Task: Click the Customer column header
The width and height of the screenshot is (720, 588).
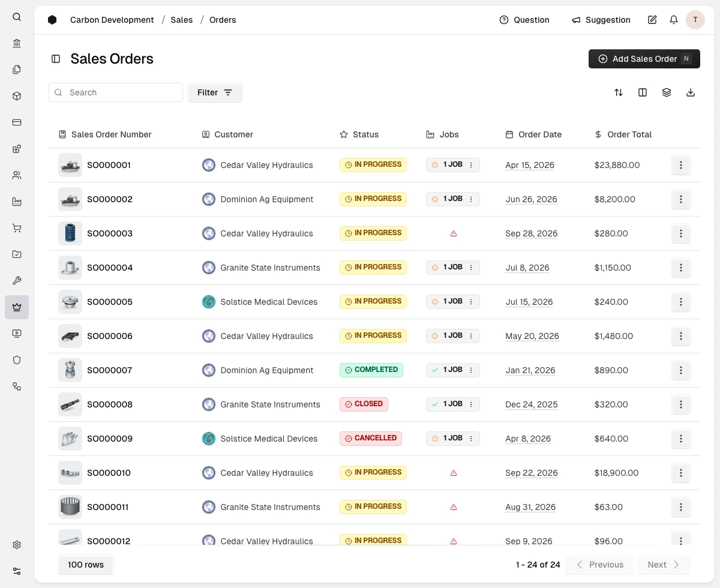Action: point(227,134)
